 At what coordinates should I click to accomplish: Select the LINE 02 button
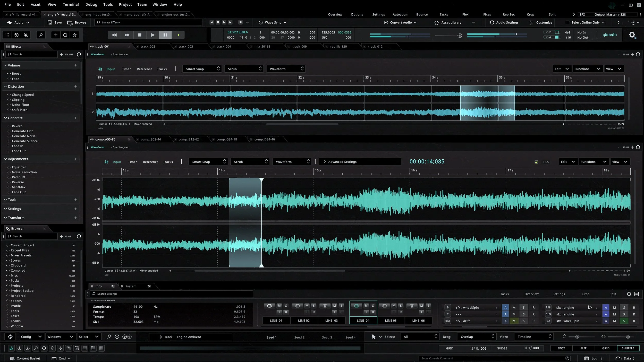point(304,321)
